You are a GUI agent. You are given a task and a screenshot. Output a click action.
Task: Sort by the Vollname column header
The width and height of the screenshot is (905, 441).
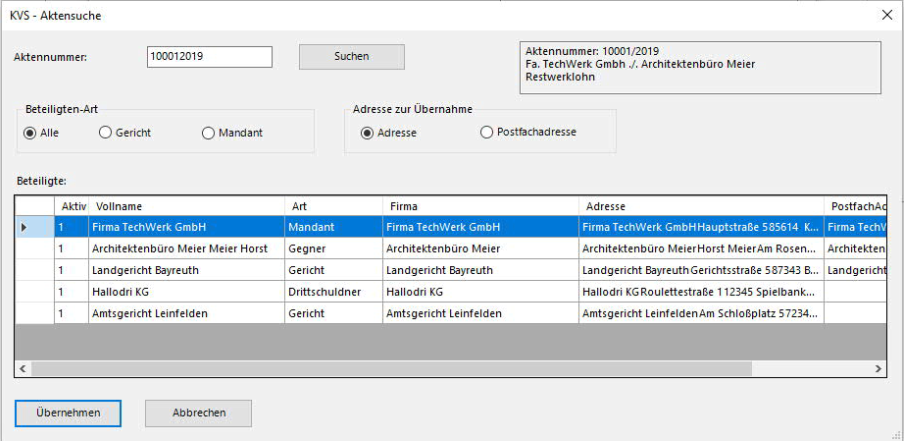pyautogui.click(x=186, y=206)
